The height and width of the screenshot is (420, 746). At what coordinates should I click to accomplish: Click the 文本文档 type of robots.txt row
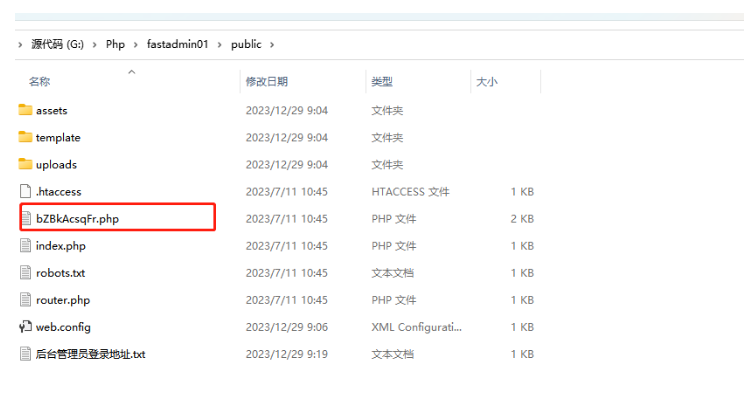coord(392,273)
